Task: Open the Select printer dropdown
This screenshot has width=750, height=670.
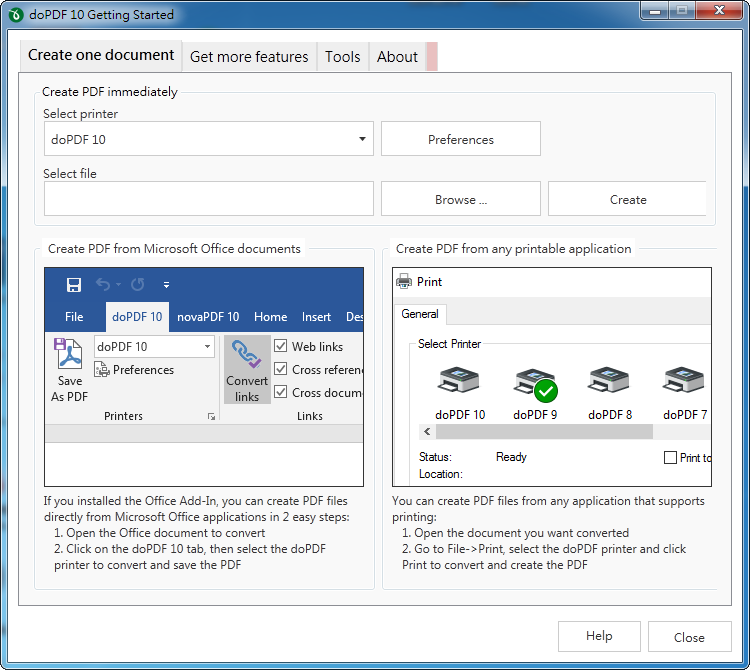Action: (x=362, y=139)
